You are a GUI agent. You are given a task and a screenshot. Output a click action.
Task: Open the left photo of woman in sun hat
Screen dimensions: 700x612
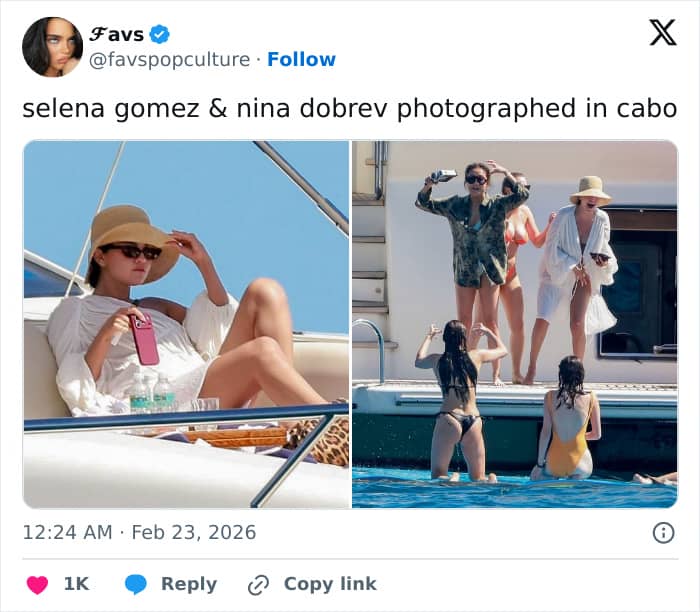coord(186,324)
